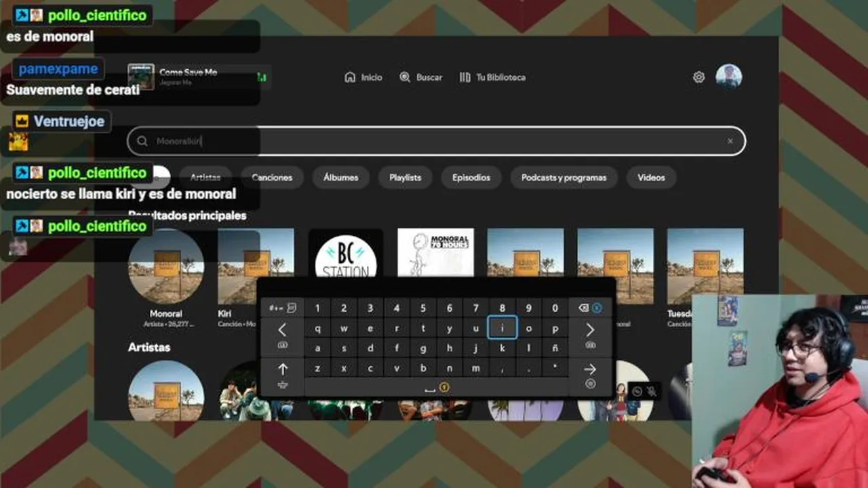The width and height of the screenshot is (868, 488).
Task: Tap the p key on the keyboard
Action: pos(555,329)
